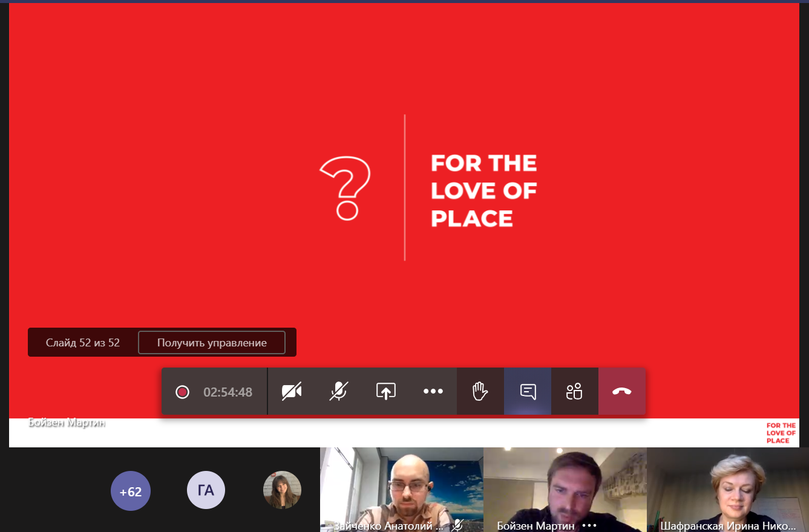The width and height of the screenshot is (809, 532).
Task: Select Зайченко Анатолий video tile
Action: 402,490
